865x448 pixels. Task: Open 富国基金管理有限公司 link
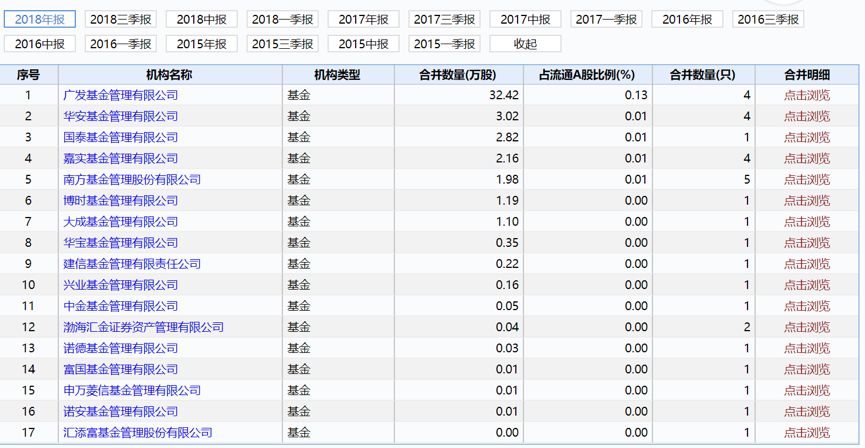[121, 369]
